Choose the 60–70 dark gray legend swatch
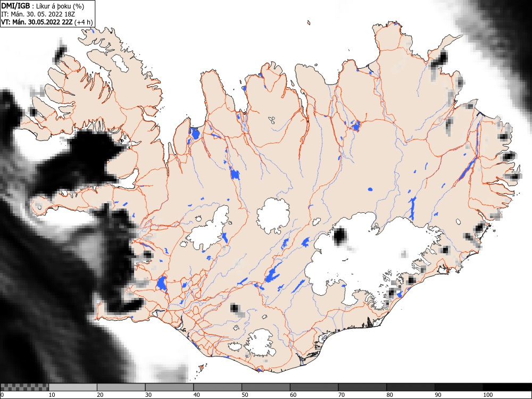532x399 pixels. click(314, 387)
